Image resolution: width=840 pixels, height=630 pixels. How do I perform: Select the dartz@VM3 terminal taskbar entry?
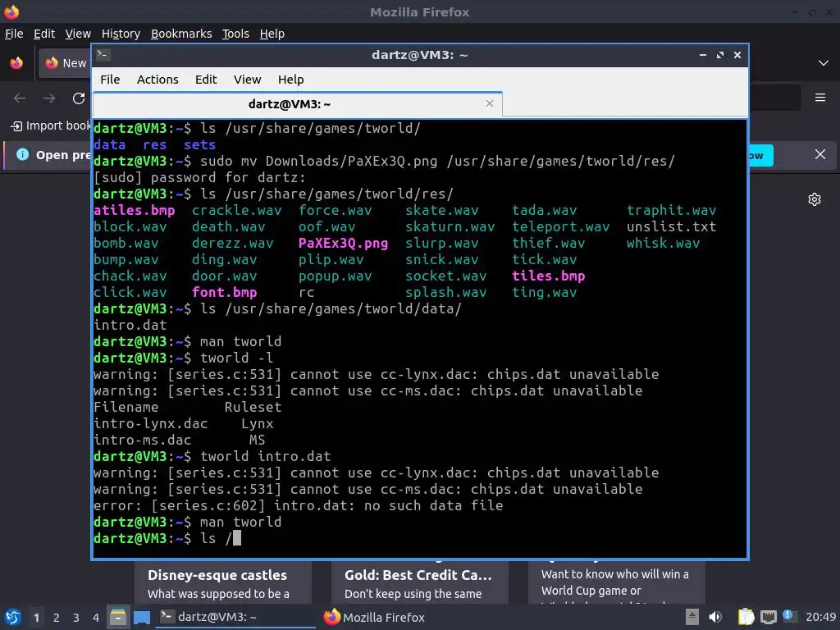[235, 617]
